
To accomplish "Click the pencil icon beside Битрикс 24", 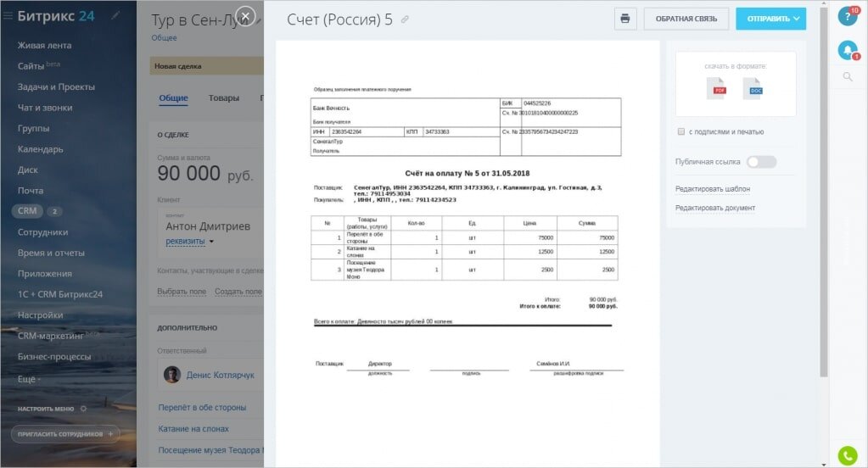I will coord(115,15).
